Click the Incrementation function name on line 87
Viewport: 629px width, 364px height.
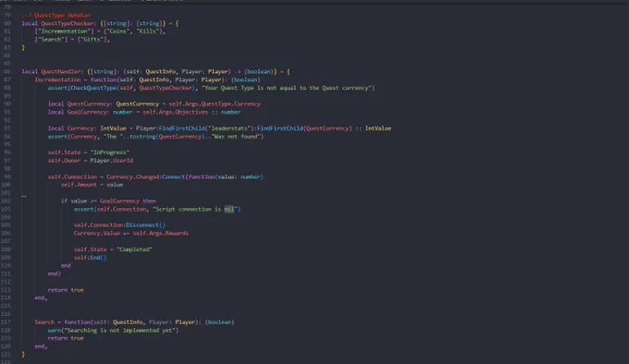pyautogui.click(x=57, y=79)
